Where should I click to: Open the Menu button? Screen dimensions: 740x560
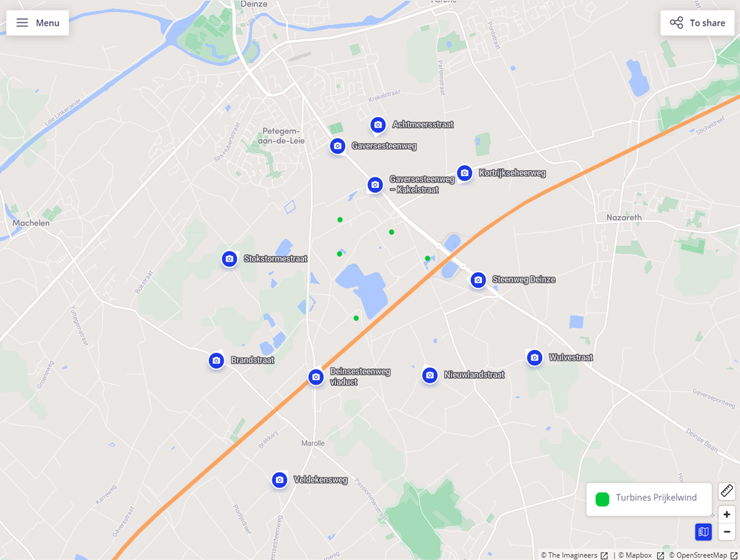[37, 23]
